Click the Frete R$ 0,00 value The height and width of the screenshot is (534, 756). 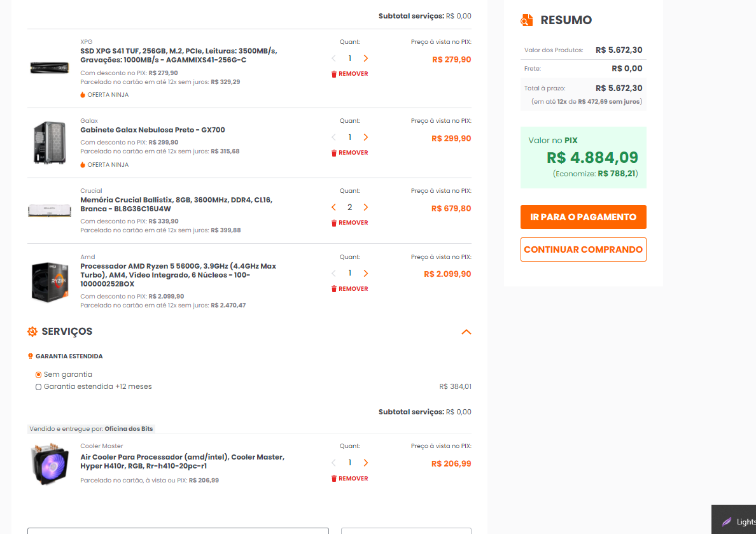point(627,69)
